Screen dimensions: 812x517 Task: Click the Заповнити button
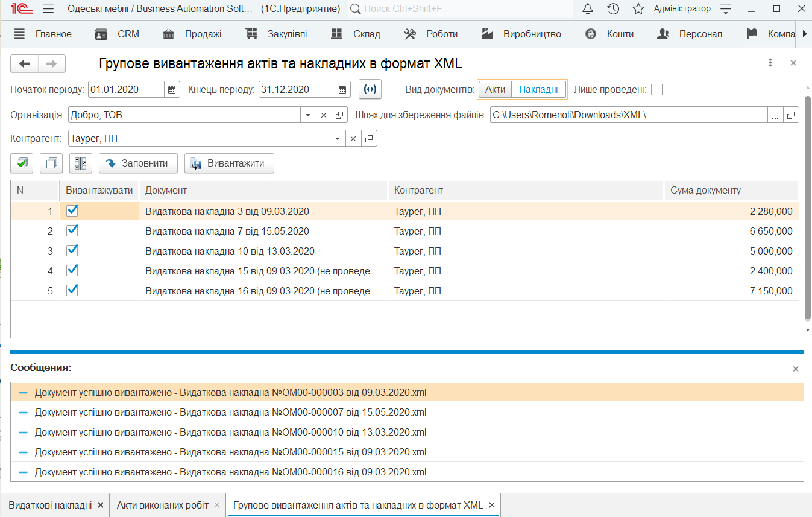138,163
